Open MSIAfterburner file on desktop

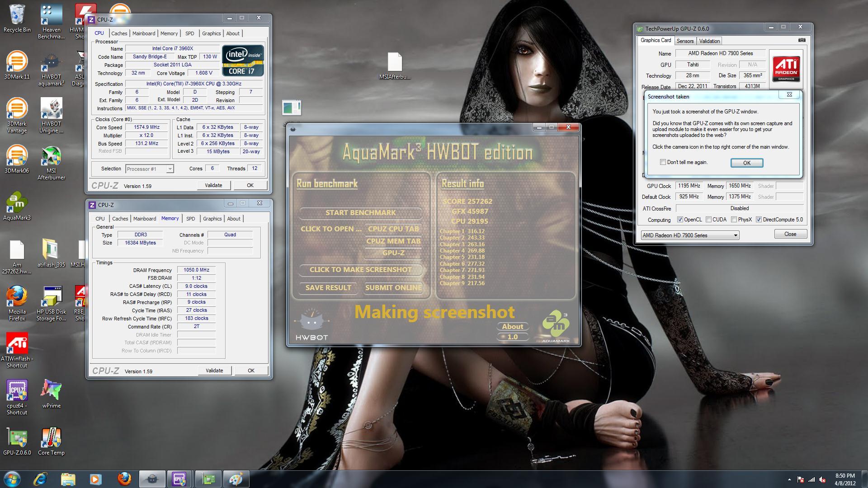coord(395,66)
